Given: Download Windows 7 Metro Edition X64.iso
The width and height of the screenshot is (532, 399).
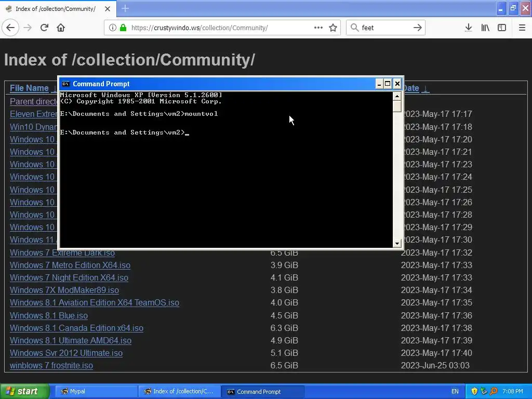Looking at the screenshot, I should (70, 265).
